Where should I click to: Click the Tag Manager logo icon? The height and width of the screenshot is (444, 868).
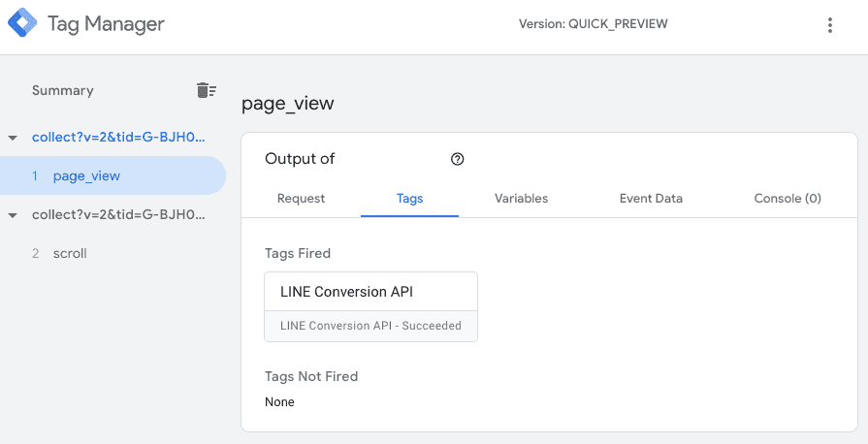pos(22,23)
